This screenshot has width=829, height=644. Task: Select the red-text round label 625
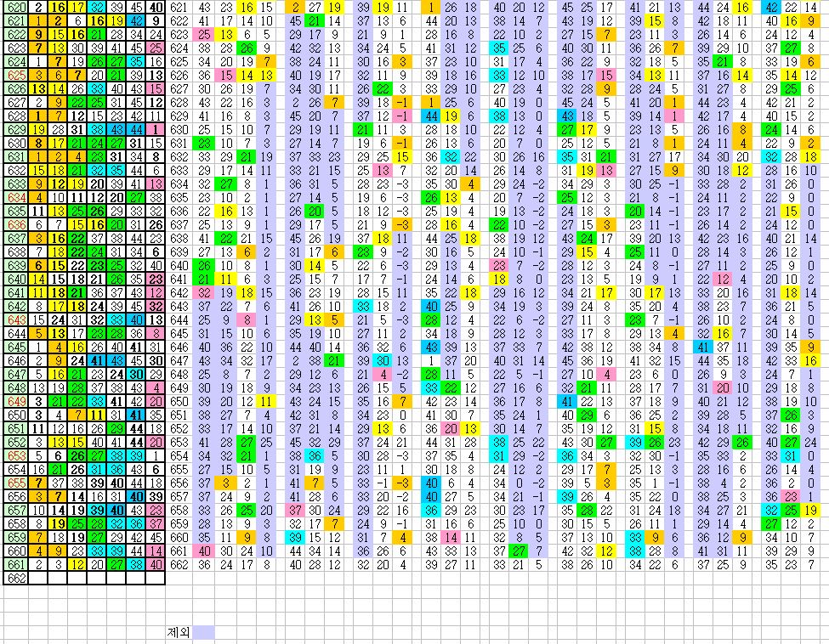15,76
